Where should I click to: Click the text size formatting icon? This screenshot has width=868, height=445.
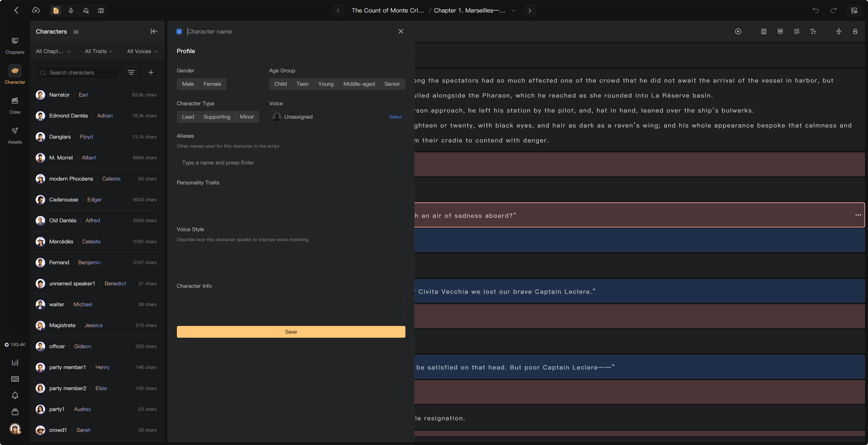(813, 31)
